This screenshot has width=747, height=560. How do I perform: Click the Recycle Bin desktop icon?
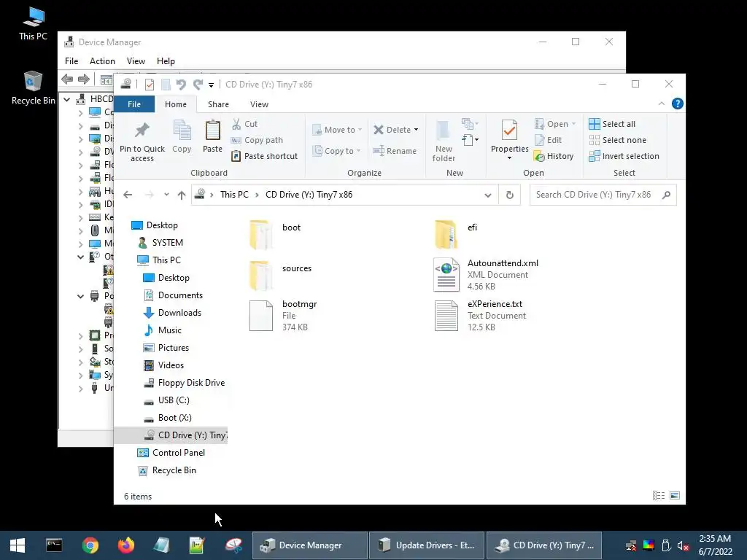click(x=33, y=87)
